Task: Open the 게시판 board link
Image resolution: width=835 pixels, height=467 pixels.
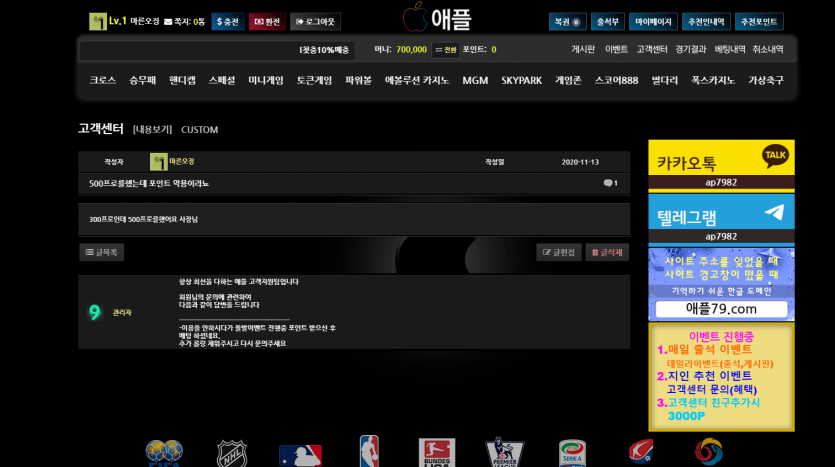Action: coord(583,49)
